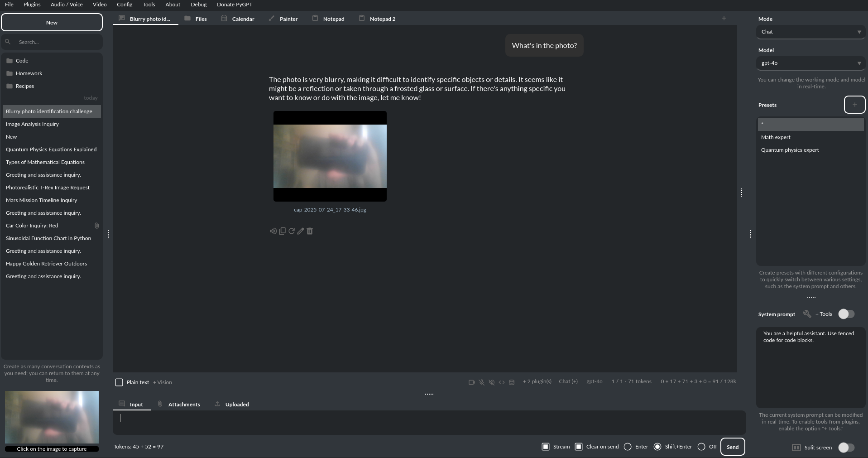Open the Plugins menu

[32, 5]
